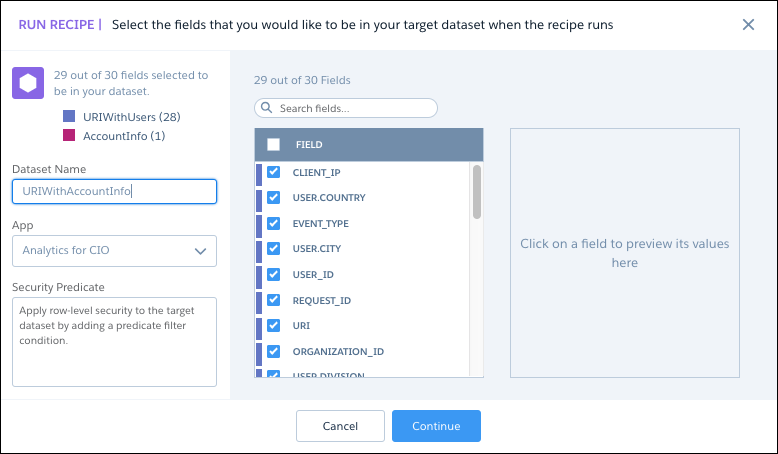Image resolution: width=778 pixels, height=454 pixels.
Task: Click the magnifier icon in Search fields
Action: (266, 108)
